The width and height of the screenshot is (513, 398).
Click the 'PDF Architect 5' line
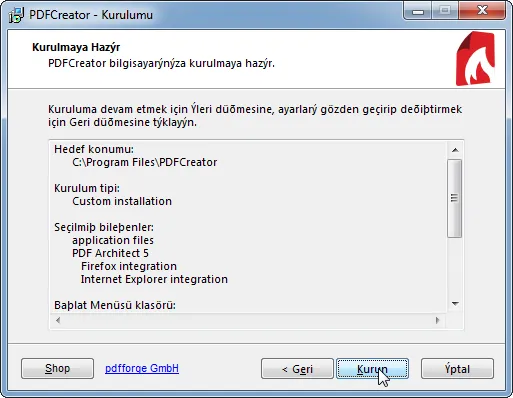[x=110, y=253]
